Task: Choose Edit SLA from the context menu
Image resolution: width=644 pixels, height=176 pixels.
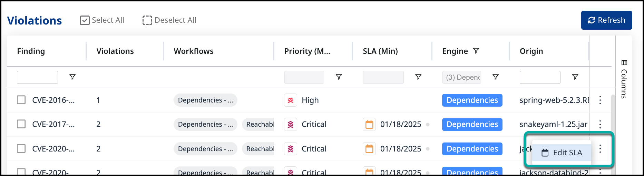Action: [562, 153]
